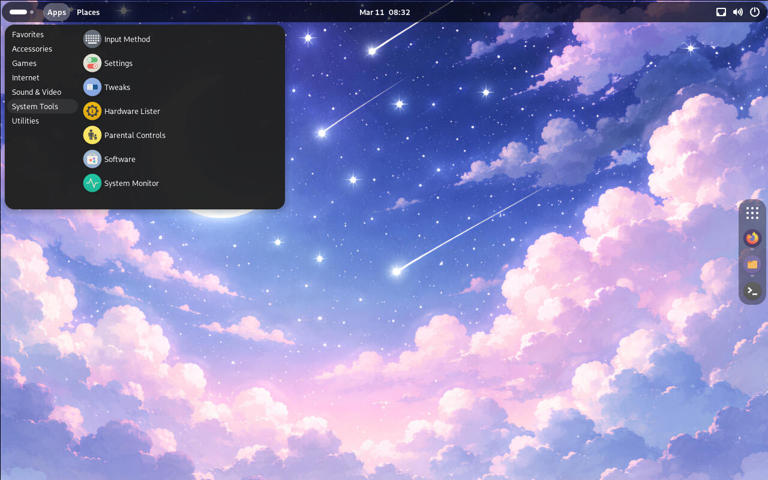Click the 'Parental Controls' label
Viewport: 768px width, 480px height.
point(135,135)
